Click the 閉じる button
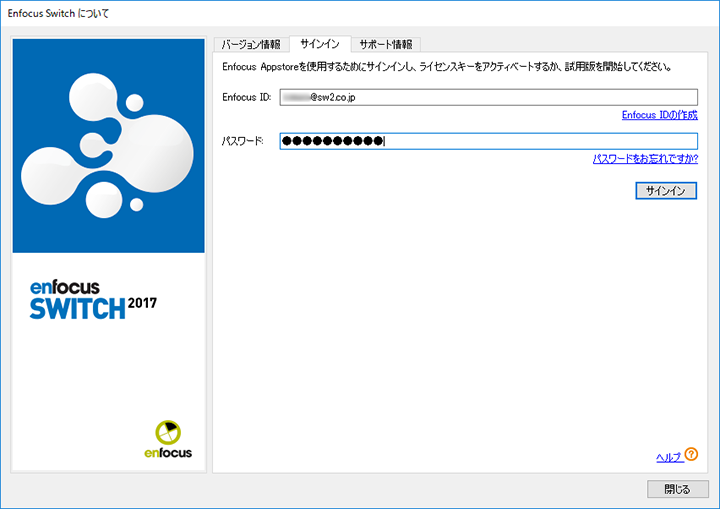Viewport: 720px width, 509px height. (677, 489)
